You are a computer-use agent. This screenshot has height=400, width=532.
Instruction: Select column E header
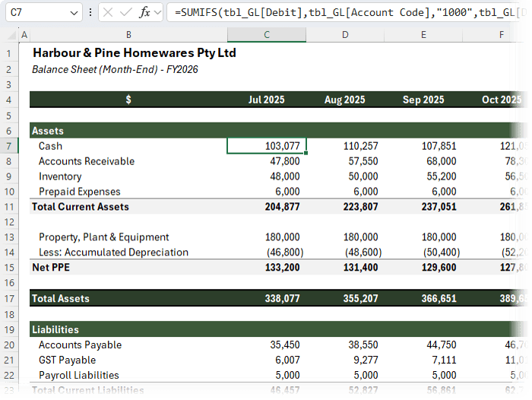[423, 35]
